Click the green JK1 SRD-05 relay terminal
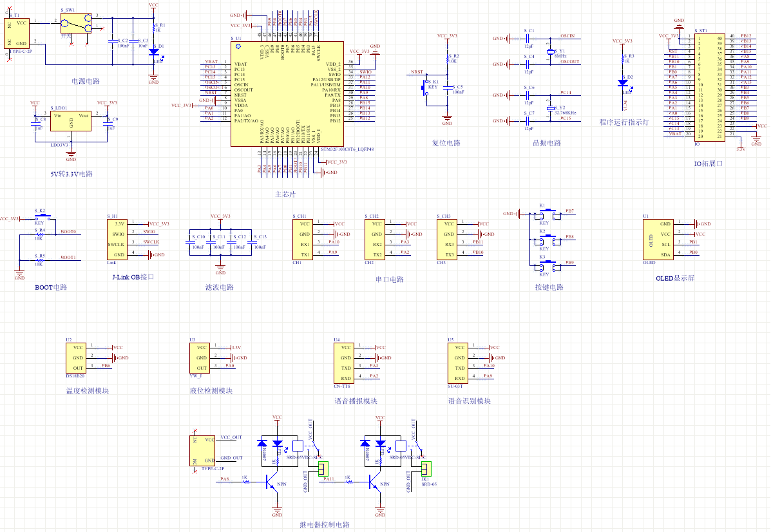Image resolution: width=771 pixels, height=532 pixels. (426, 469)
